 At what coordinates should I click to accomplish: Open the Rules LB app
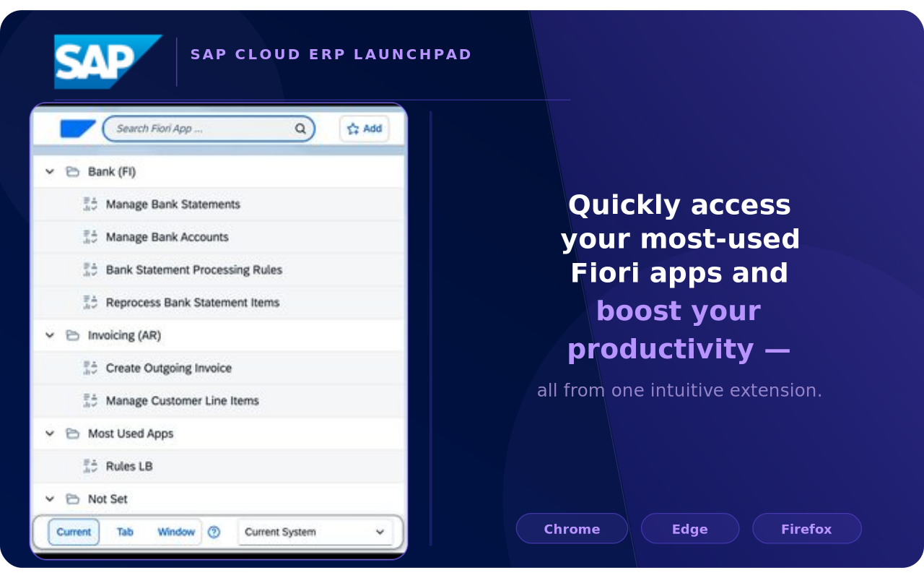coord(219,466)
